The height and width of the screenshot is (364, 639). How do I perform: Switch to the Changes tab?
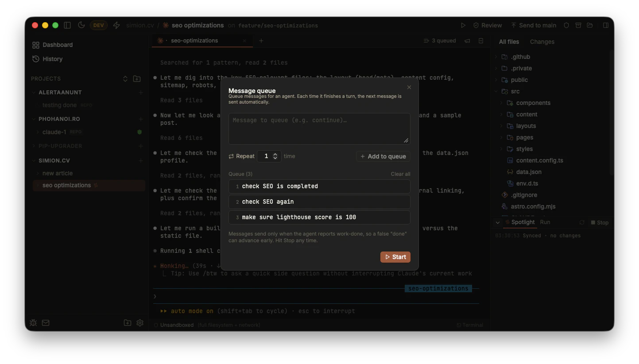542,42
